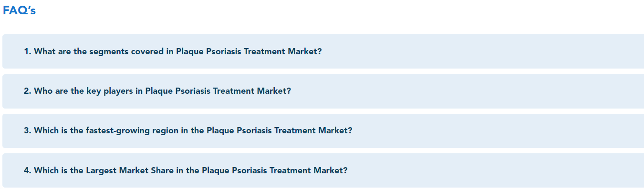Open FAQ item number 2
Image resolution: width=644 pixels, height=189 pixels.
click(x=323, y=91)
